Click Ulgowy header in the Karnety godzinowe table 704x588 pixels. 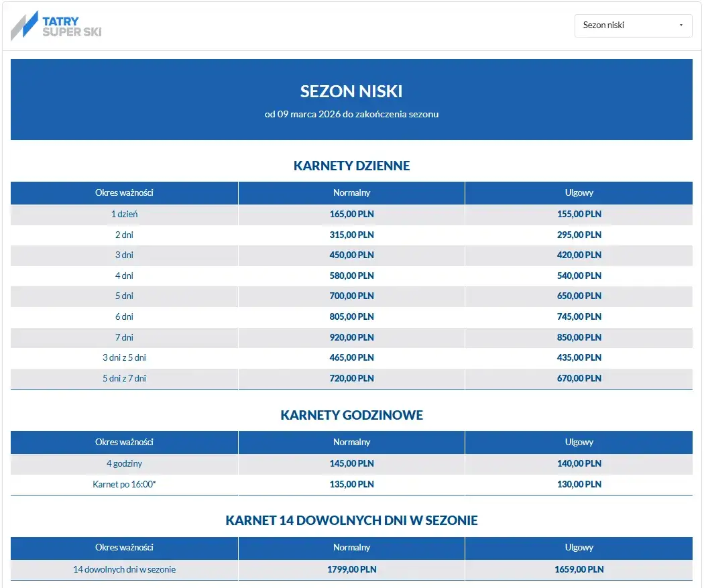[x=579, y=443]
